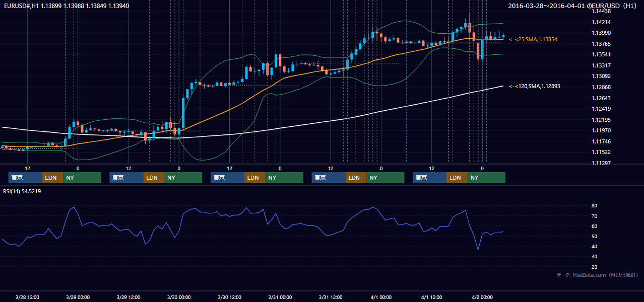The height and width of the screenshot is (302, 644).
Task: Select the 120 SMA label 1.12893
Action: pos(534,86)
